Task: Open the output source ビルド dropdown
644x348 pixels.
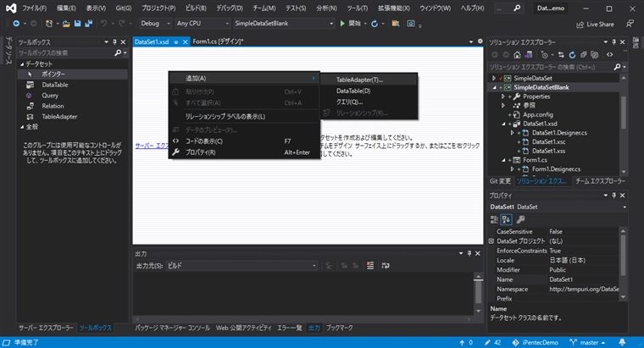Action: (241, 266)
